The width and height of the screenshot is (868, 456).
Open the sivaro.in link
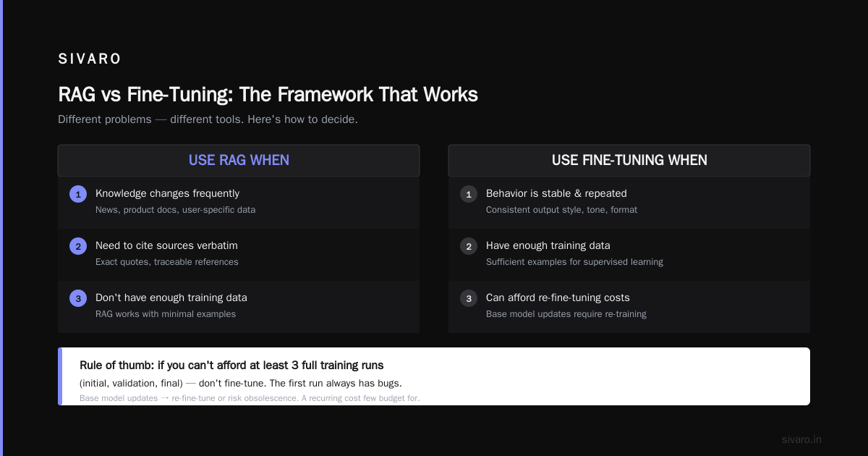[x=801, y=439]
